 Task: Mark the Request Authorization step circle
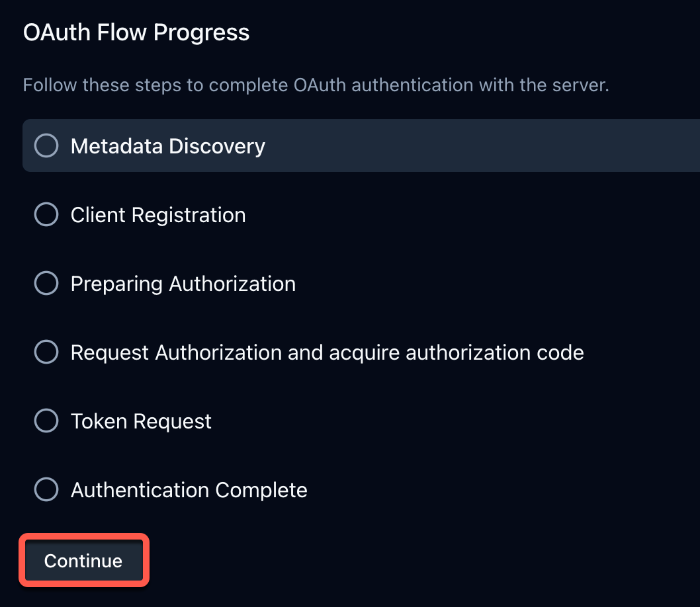(46, 352)
